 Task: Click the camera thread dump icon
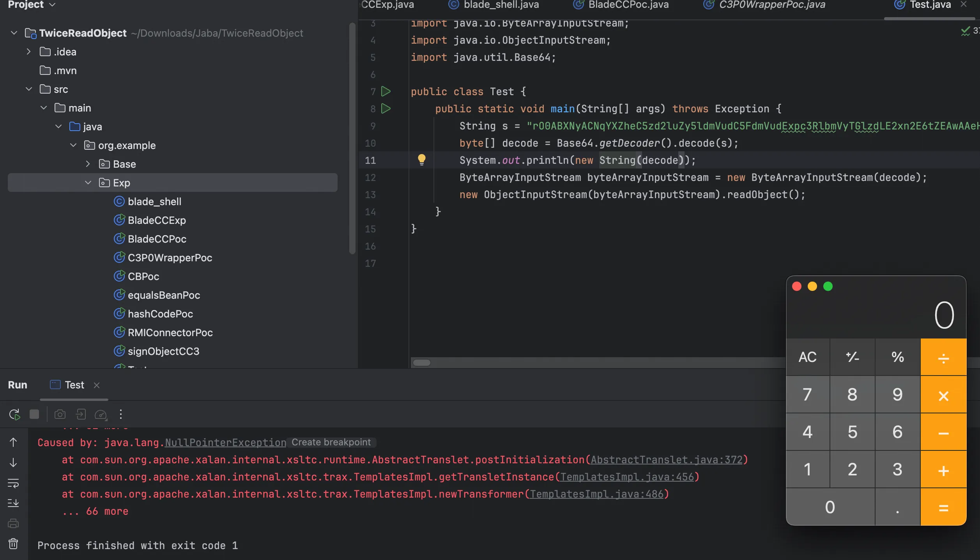[x=60, y=414]
